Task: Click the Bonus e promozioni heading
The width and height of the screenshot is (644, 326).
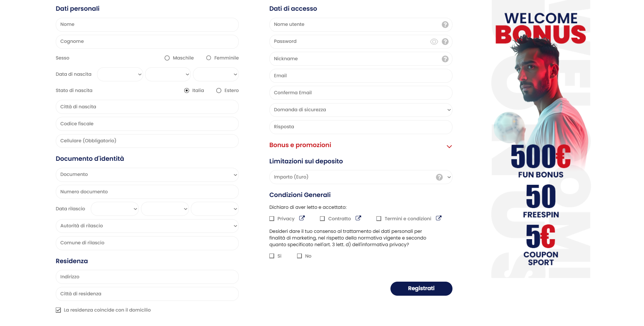Action: click(300, 145)
